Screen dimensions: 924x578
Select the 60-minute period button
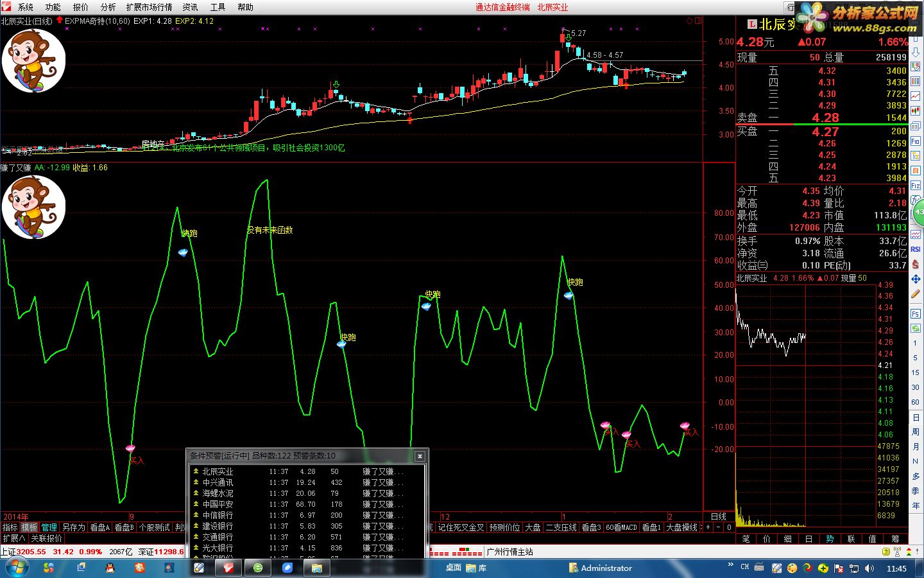pyautogui.click(x=916, y=402)
